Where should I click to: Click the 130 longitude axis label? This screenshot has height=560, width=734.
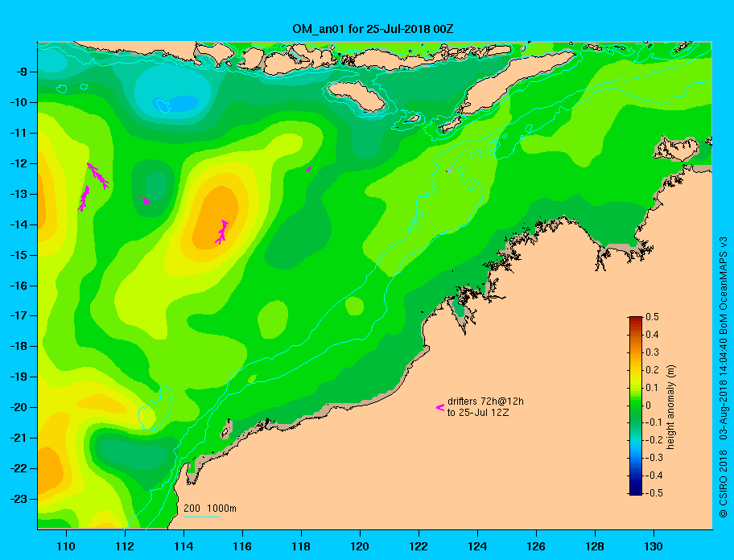coord(654,546)
